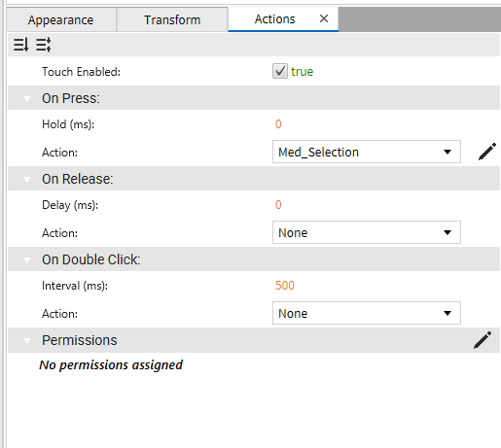The height and width of the screenshot is (448, 501).
Task: Click the sort properties icon
Action: point(21,45)
